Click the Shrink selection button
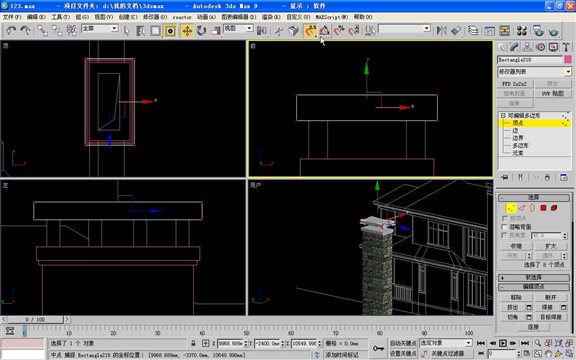576x360 pixels. (x=516, y=246)
